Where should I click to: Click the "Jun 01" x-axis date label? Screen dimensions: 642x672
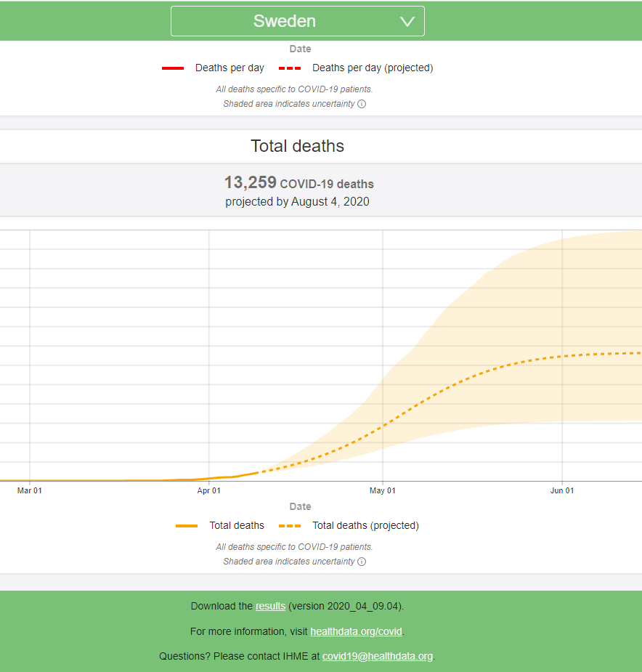(x=562, y=491)
